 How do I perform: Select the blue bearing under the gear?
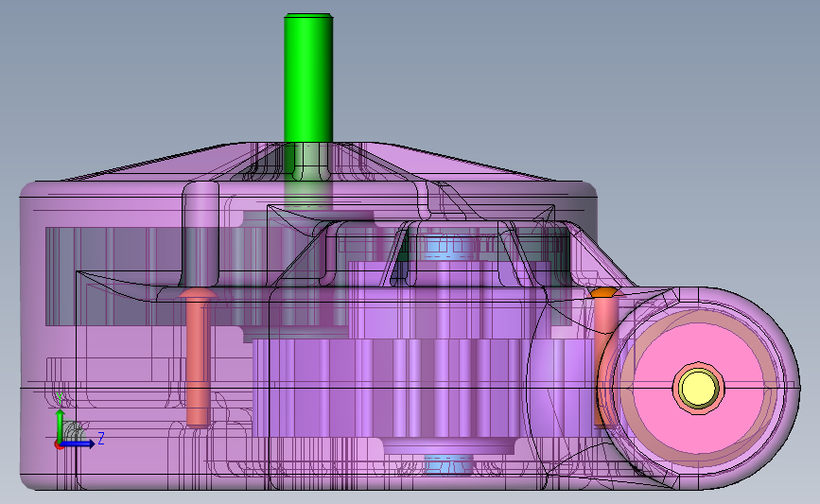pyautogui.click(x=448, y=464)
